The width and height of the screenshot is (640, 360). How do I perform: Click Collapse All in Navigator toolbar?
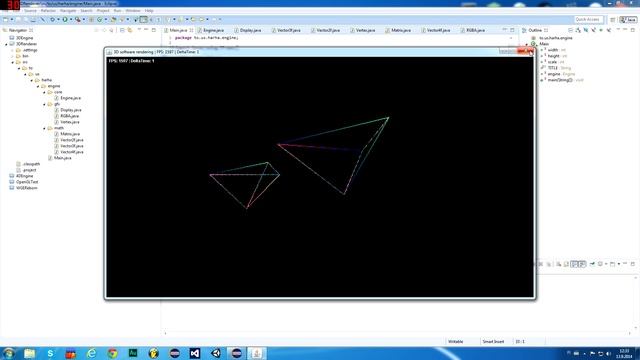(122, 30)
